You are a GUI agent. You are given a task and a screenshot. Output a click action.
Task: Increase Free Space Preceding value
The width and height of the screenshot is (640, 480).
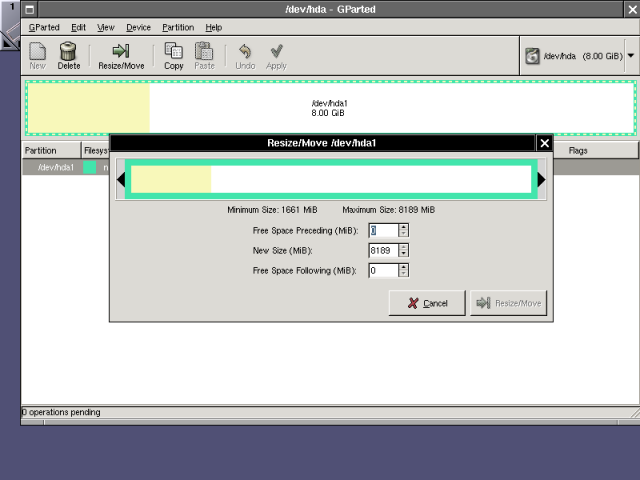pos(403,227)
